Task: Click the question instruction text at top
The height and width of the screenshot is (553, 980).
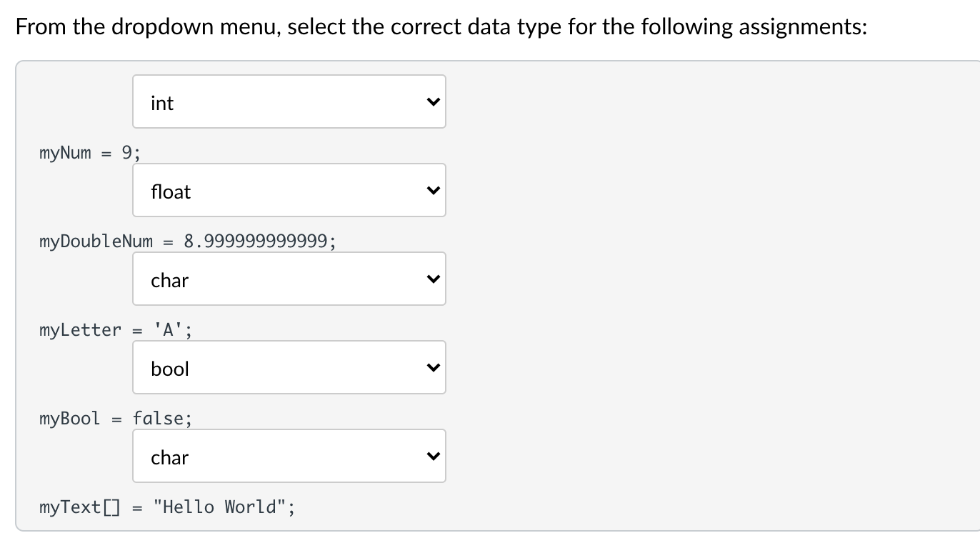Action: tap(441, 27)
